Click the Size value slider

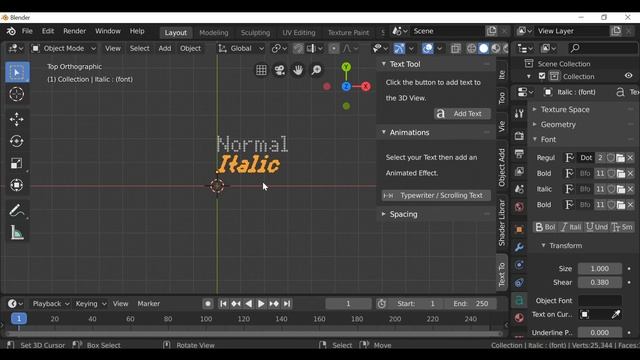(600, 269)
